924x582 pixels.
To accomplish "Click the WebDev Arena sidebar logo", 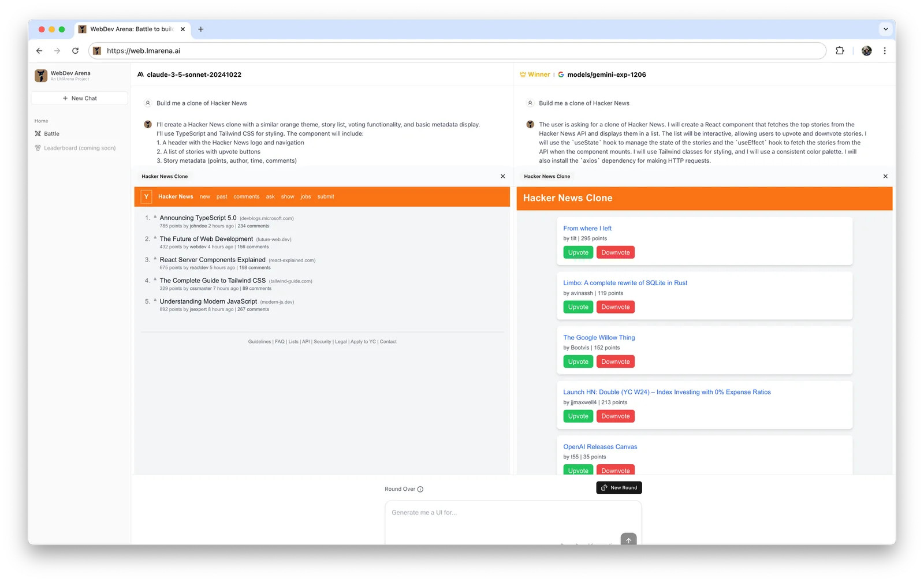I will pos(41,76).
